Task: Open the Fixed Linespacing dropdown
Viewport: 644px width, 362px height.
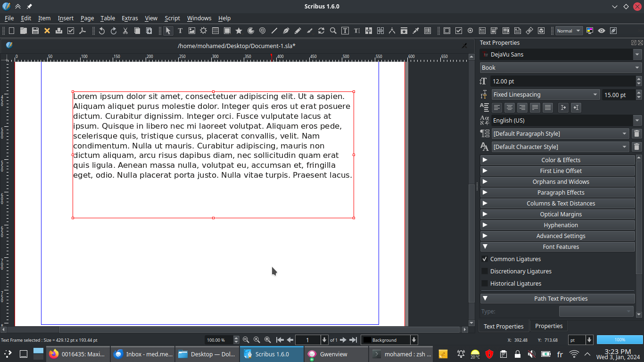Action: (x=545, y=95)
